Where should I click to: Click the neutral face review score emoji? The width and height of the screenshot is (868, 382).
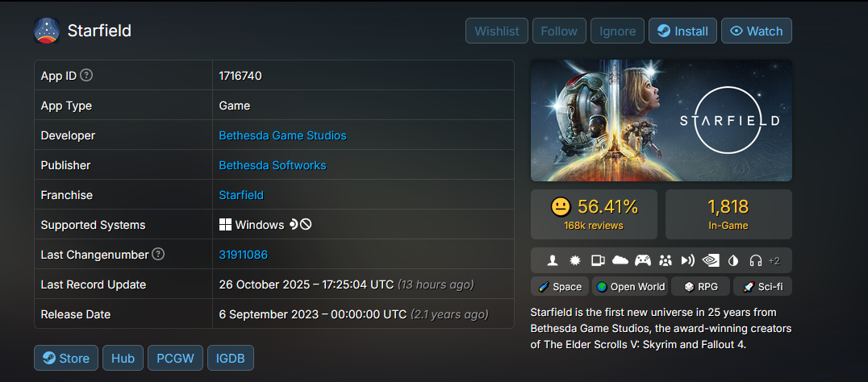tap(561, 207)
